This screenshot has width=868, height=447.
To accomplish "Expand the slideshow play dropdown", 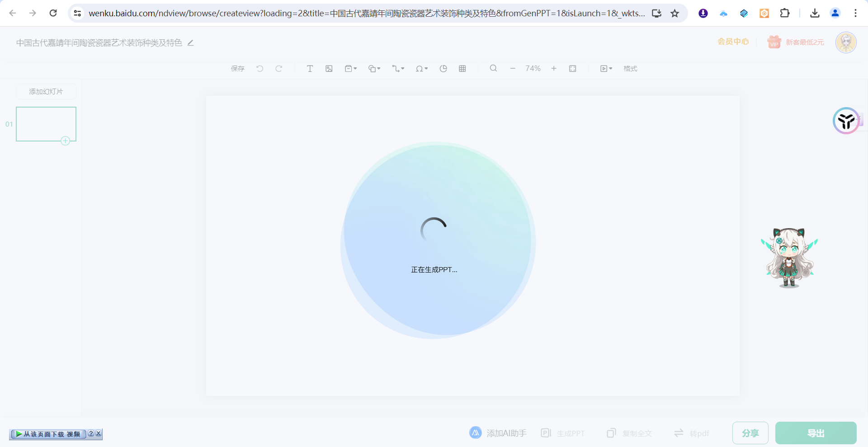I will (606, 69).
